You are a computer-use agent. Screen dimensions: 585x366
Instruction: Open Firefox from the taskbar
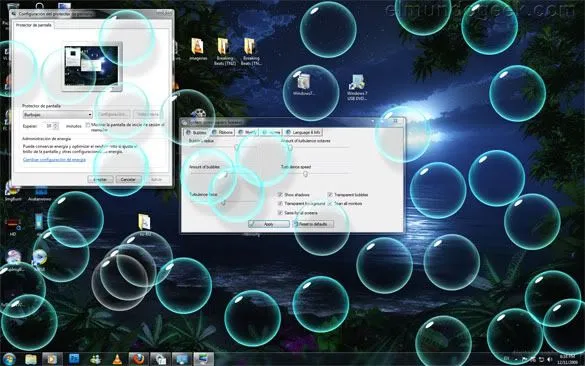(139, 359)
